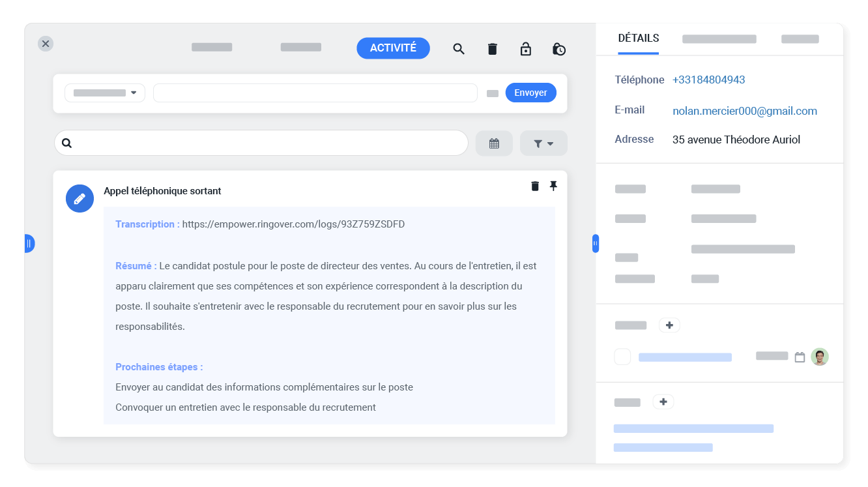Pin the outgoing call note
The height and width of the screenshot is (487, 868).
(x=553, y=186)
